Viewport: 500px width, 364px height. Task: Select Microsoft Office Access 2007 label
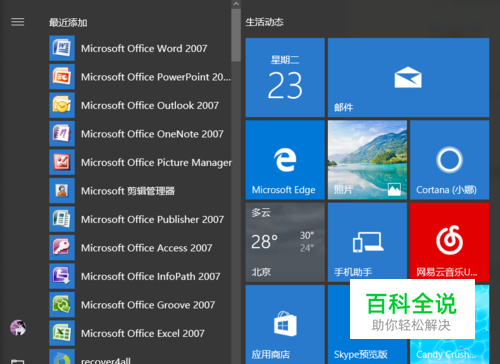coord(146,248)
